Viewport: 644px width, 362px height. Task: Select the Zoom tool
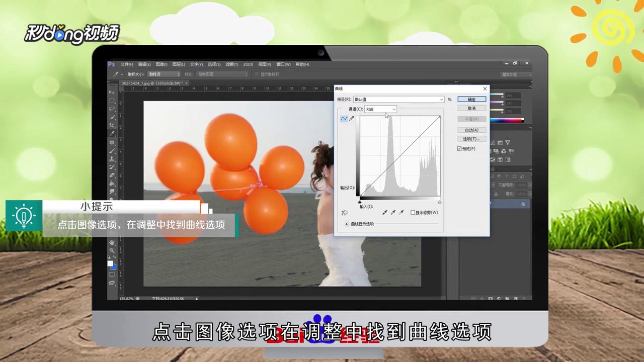[x=112, y=250]
